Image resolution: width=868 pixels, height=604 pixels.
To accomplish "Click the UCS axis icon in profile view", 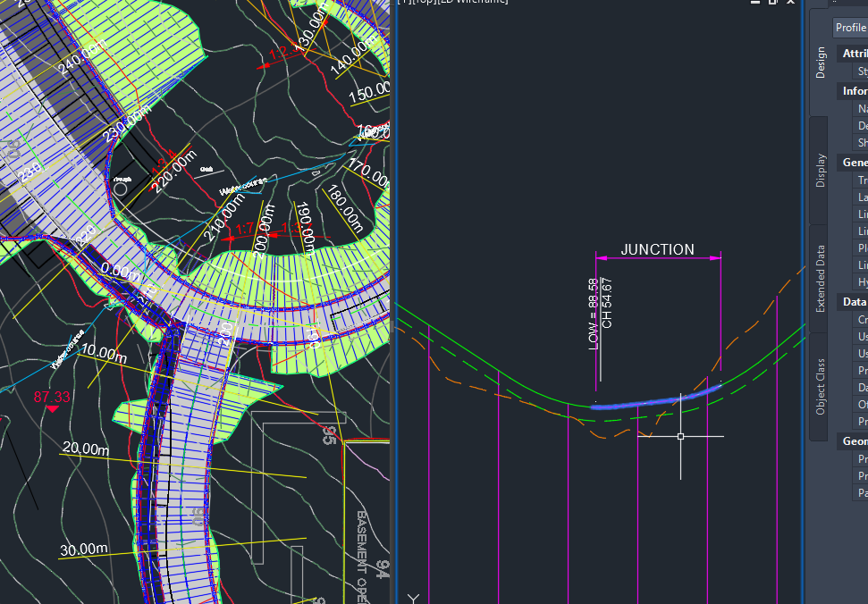I will (x=415, y=596).
